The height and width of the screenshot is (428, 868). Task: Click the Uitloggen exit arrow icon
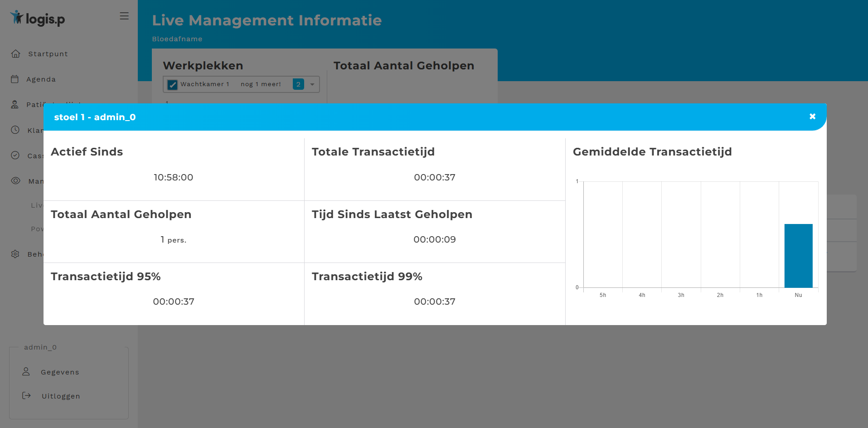pos(27,396)
